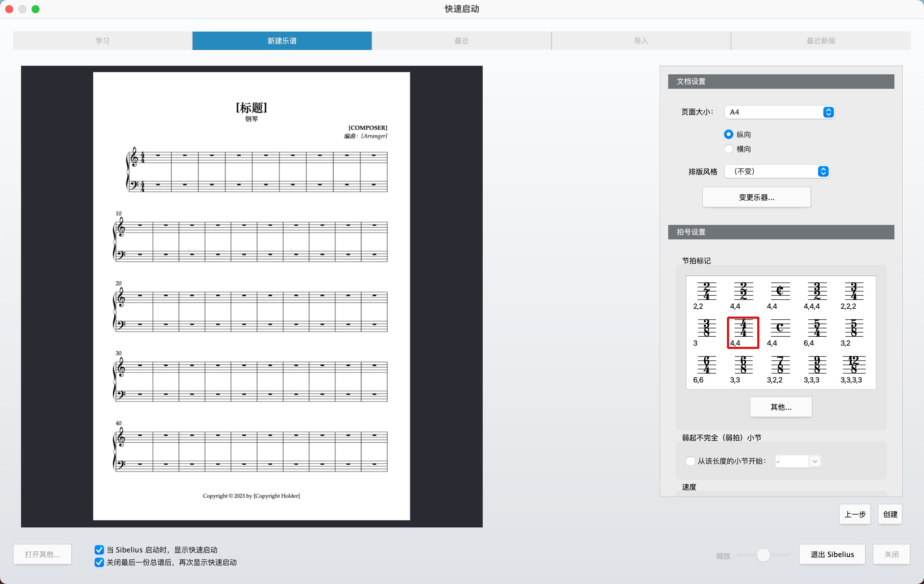
Task: Choose portrait orientation 纵向
Action: tap(728, 134)
